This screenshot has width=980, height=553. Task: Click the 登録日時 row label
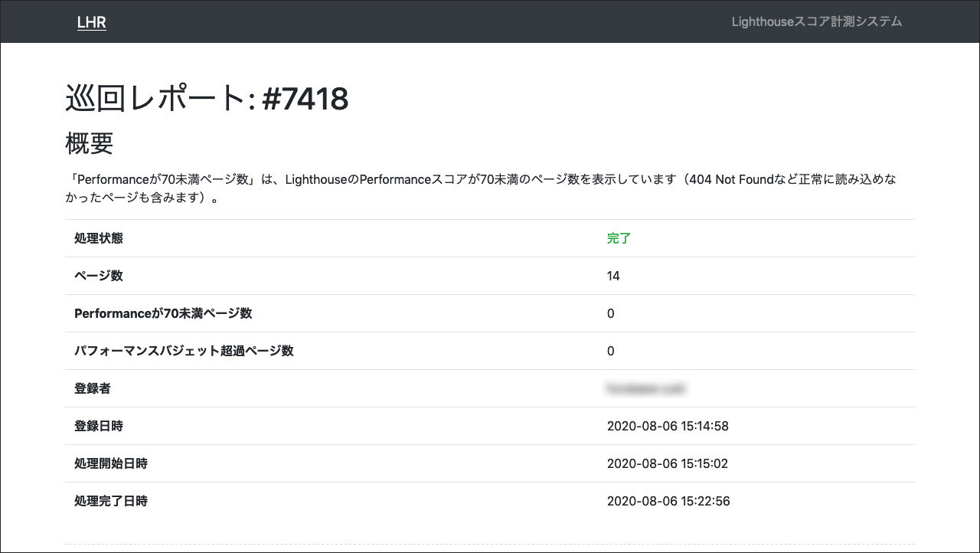pyautogui.click(x=98, y=426)
